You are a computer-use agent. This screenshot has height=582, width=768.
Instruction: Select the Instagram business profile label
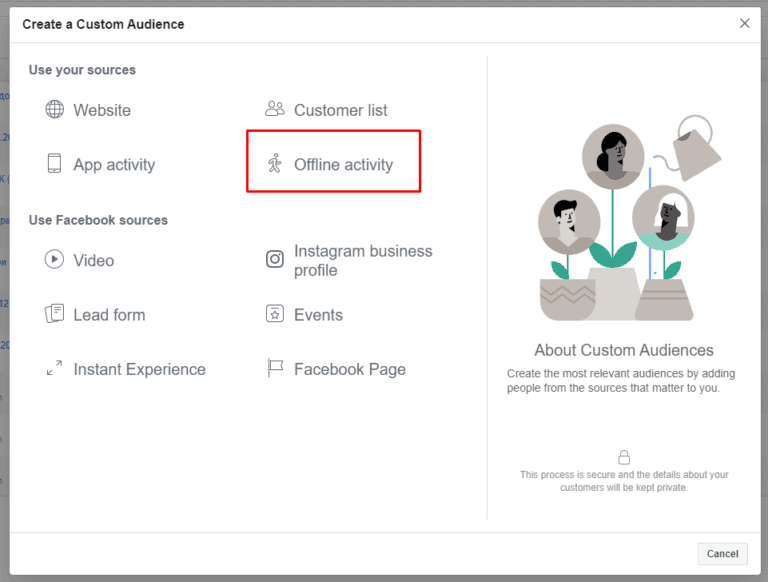tap(363, 260)
